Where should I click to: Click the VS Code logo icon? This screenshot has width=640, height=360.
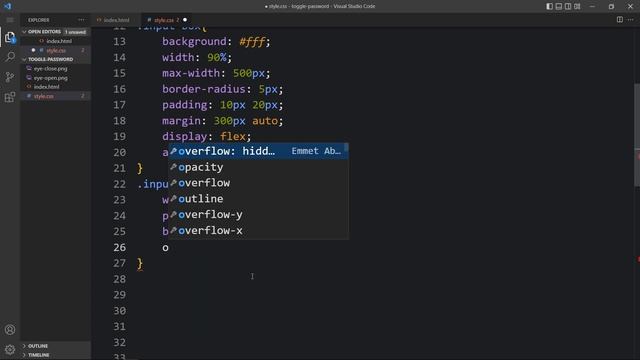coord(7,6)
